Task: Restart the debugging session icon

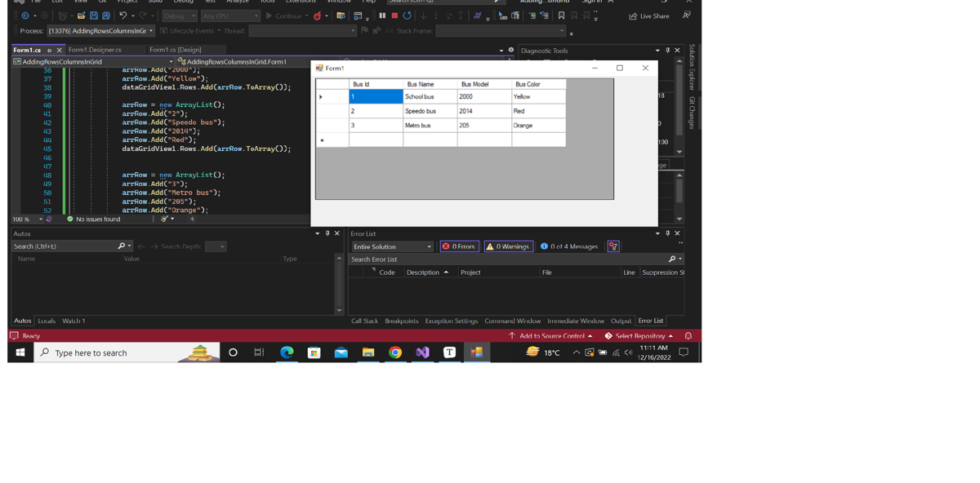Action: coord(407,16)
